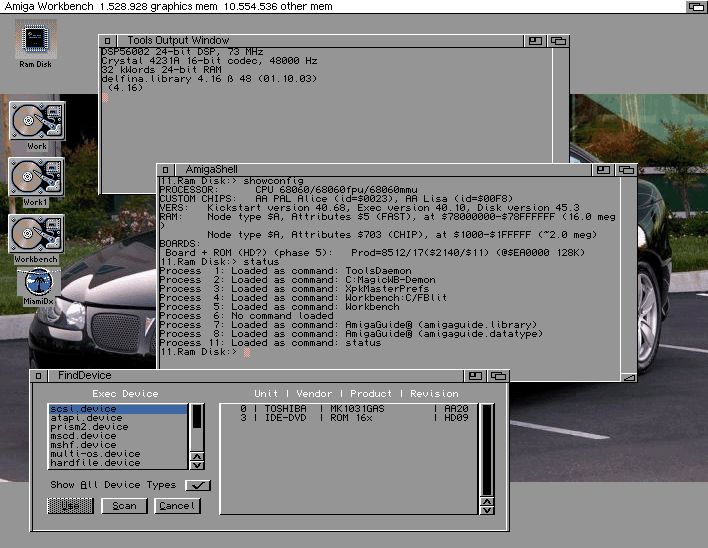
Task: Click the AmigaShell prompt cursor line
Action: 205,352
